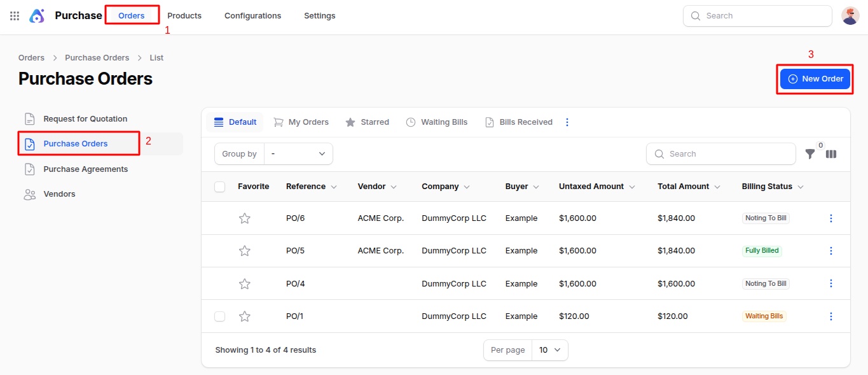Open the Group by dropdown
The height and width of the screenshot is (375, 868).
[298, 154]
